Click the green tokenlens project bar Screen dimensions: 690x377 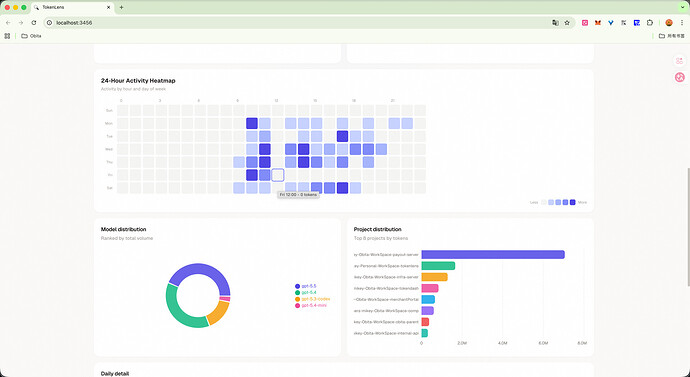438,266
